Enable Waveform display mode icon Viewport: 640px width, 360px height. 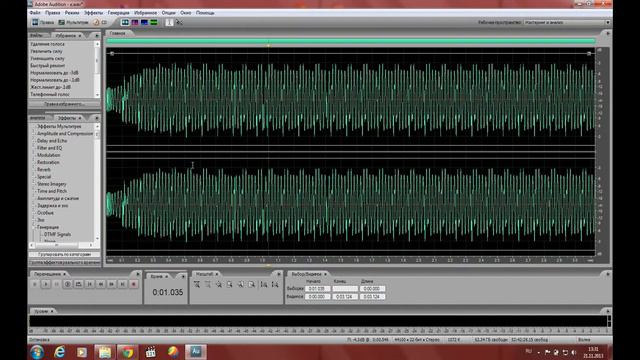tap(125, 22)
